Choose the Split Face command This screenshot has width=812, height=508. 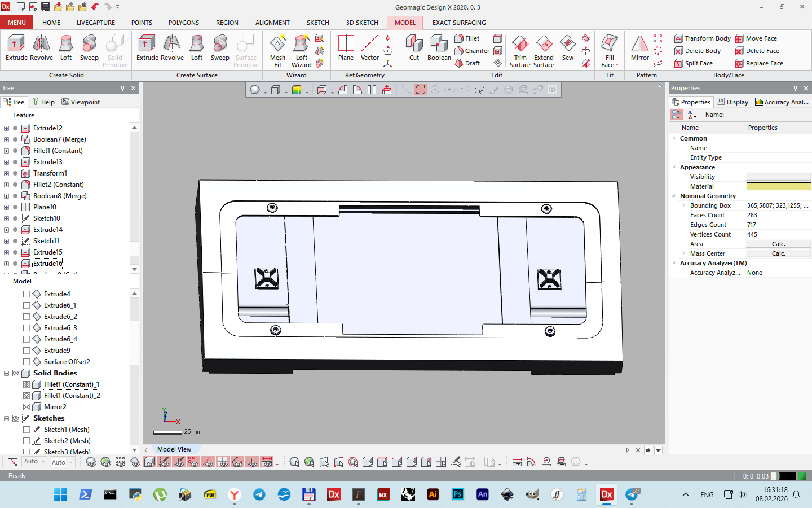click(x=694, y=63)
